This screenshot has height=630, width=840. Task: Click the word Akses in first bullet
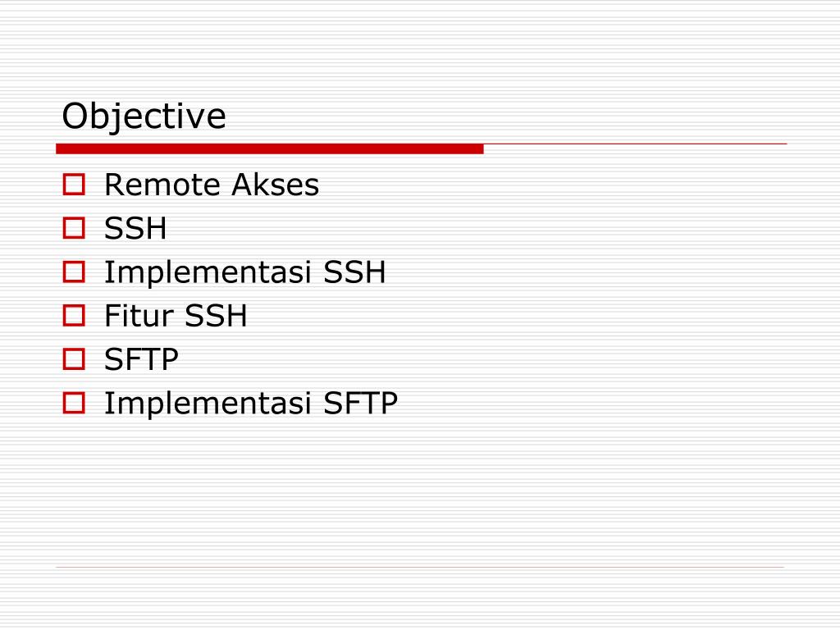tap(276, 185)
